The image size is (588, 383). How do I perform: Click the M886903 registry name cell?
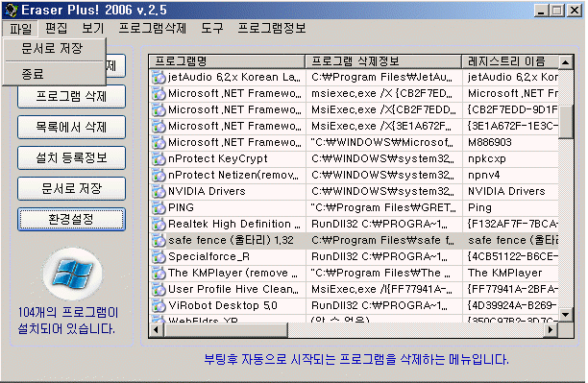coord(490,142)
